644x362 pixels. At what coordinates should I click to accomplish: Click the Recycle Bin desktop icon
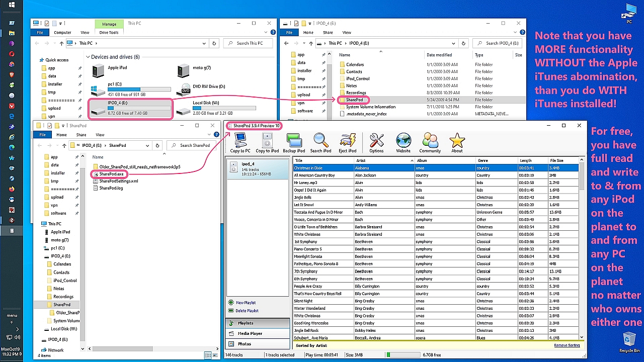point(629,342)
